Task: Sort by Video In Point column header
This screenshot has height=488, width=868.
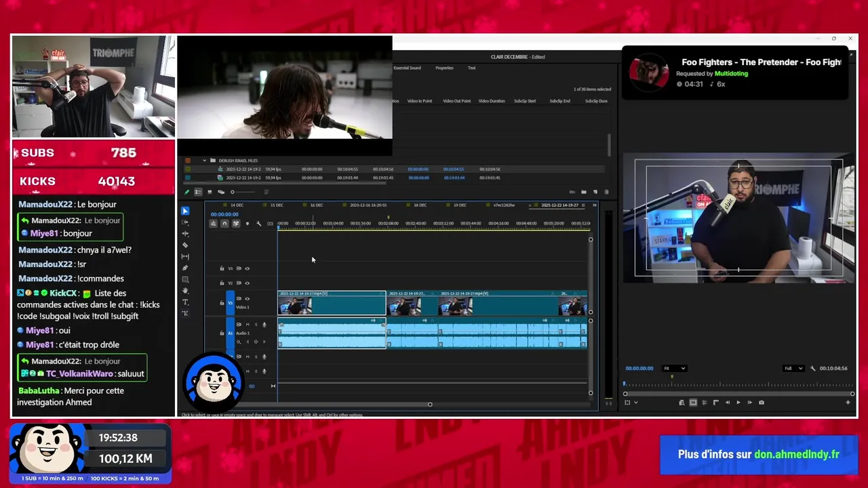Action: click(x=420, y=101)
